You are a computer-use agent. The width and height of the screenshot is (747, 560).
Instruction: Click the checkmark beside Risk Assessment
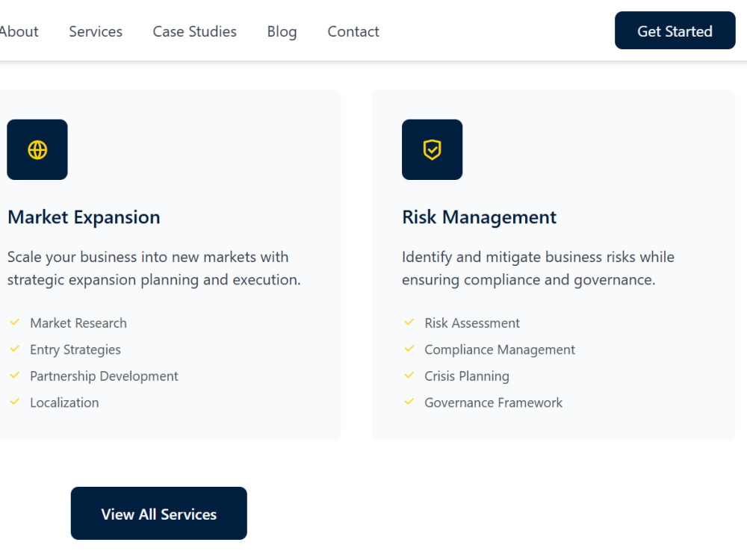coord(409,323)
